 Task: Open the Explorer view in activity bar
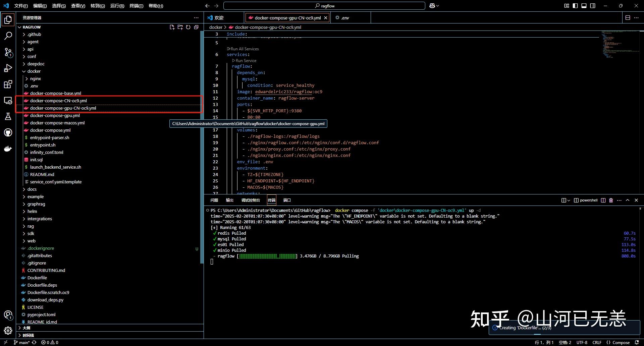coord(8,20)
